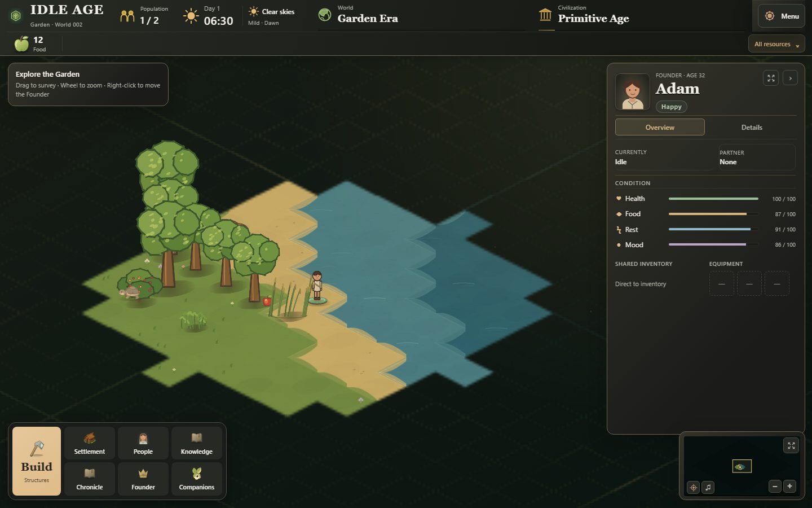Image resolution: width=812 pixels, height=508 pixels.
Task: Open the Companions panel
Action: click(197, 479)
